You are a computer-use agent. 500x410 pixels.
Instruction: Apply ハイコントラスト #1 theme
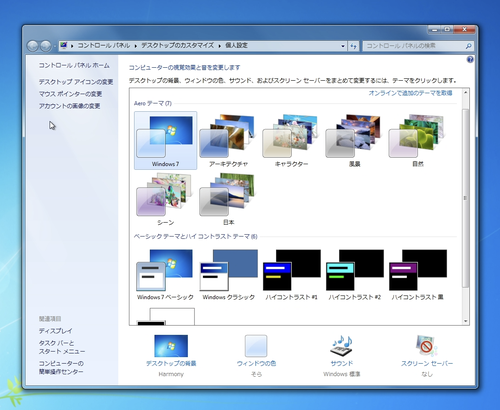coord(291,274)
